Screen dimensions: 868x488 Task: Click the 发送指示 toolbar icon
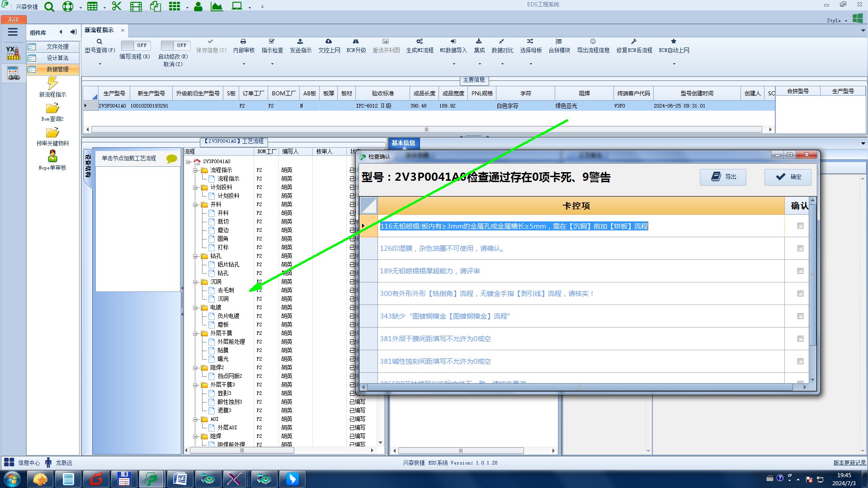[300, 42]
